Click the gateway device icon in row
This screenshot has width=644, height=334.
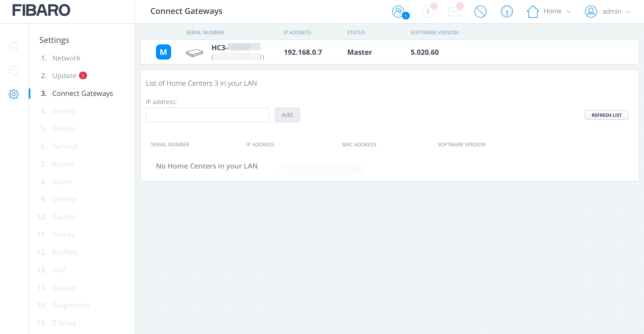194,53
